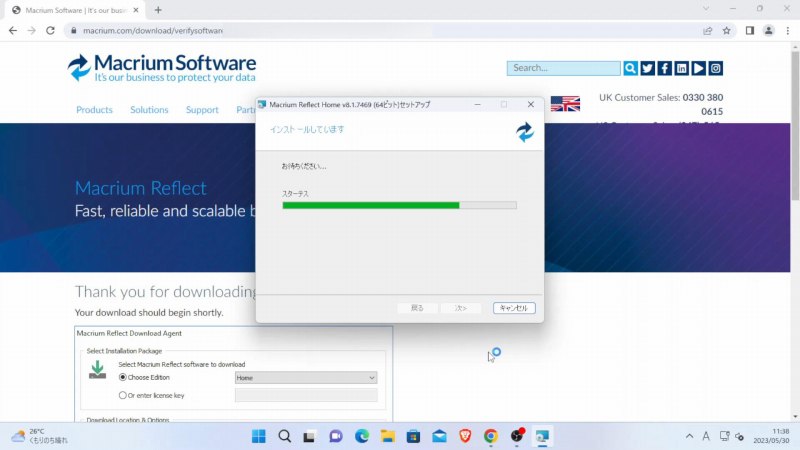Open Google Chrome from taskbar
The image size is (800, 450).
point(491,436)
